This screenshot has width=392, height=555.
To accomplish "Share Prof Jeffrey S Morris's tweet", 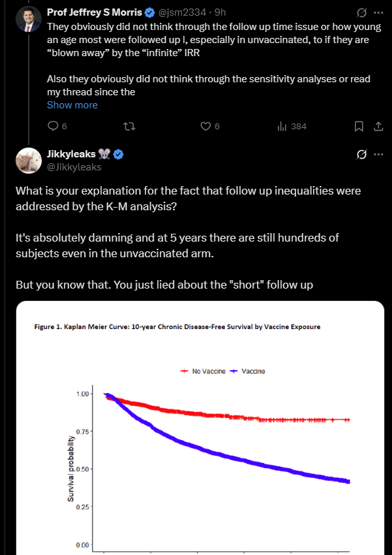I will point(378,126).
